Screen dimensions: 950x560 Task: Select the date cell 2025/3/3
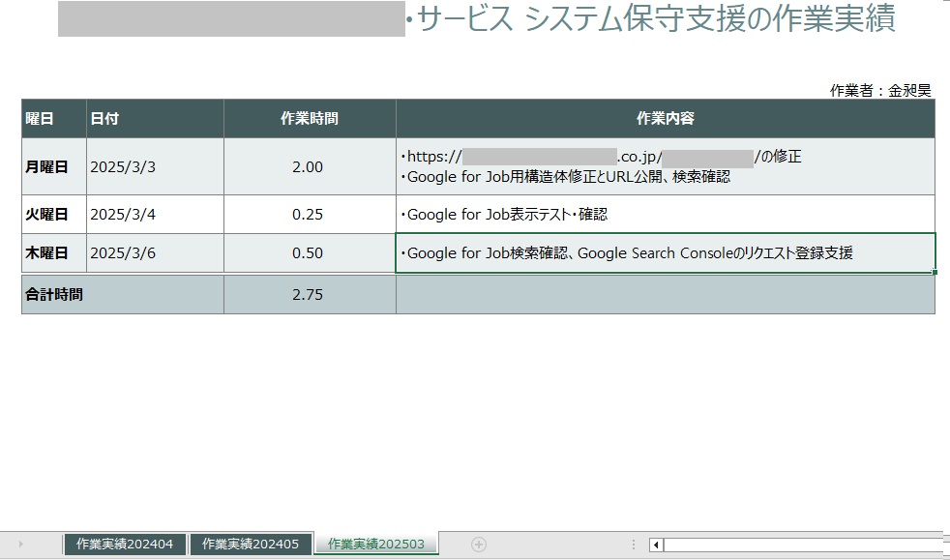point(155,166)
